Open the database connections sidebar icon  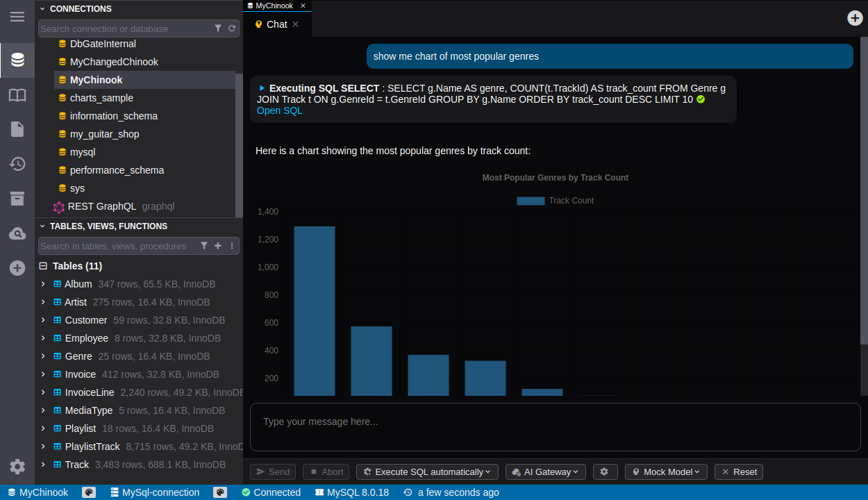click(17, 60)
